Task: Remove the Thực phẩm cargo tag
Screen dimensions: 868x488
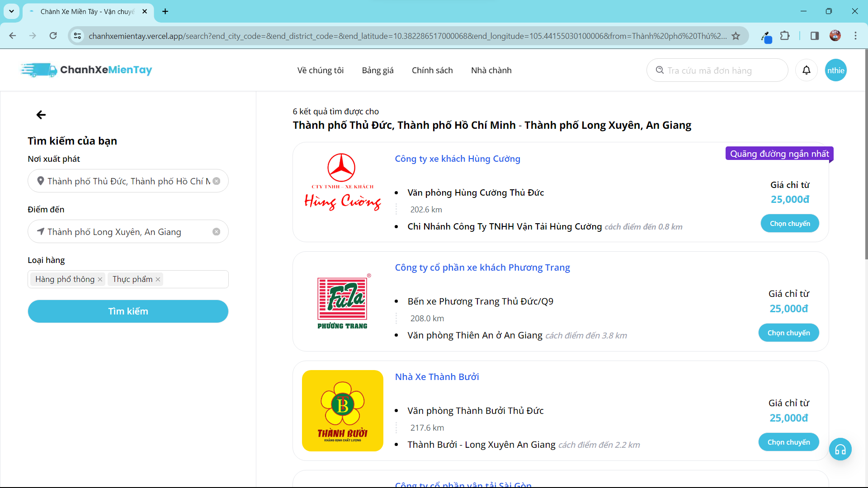Action: (158, 279)
